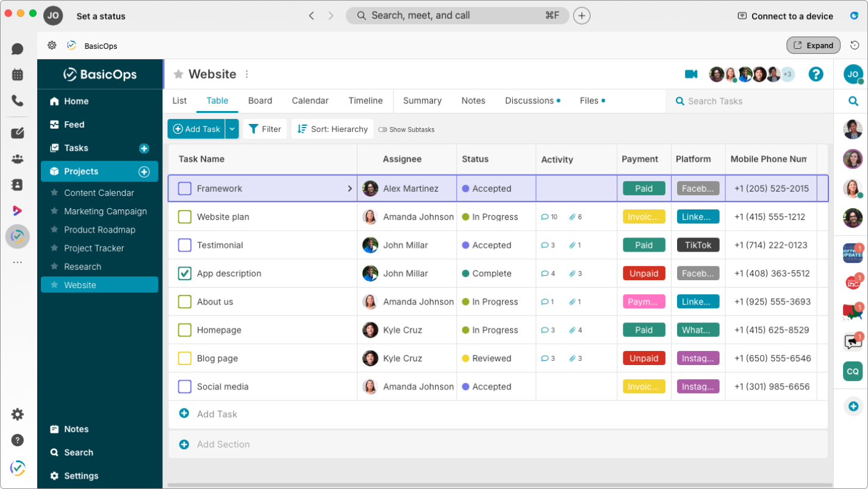Image resolution: width=868 pixels, height=489 pixels.
Task: Open App description's Complete status dropdown
Action: point(487,273)
